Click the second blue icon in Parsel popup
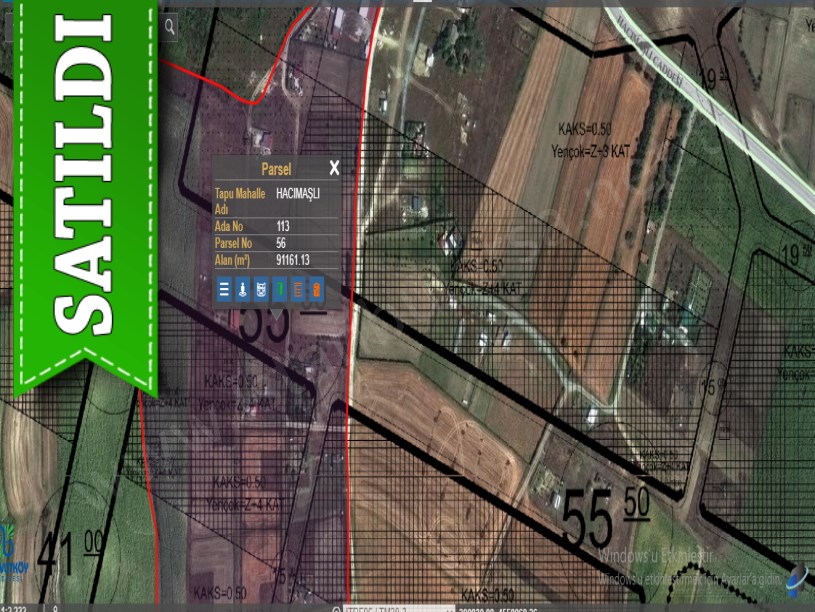 click(x=242, y=290)
